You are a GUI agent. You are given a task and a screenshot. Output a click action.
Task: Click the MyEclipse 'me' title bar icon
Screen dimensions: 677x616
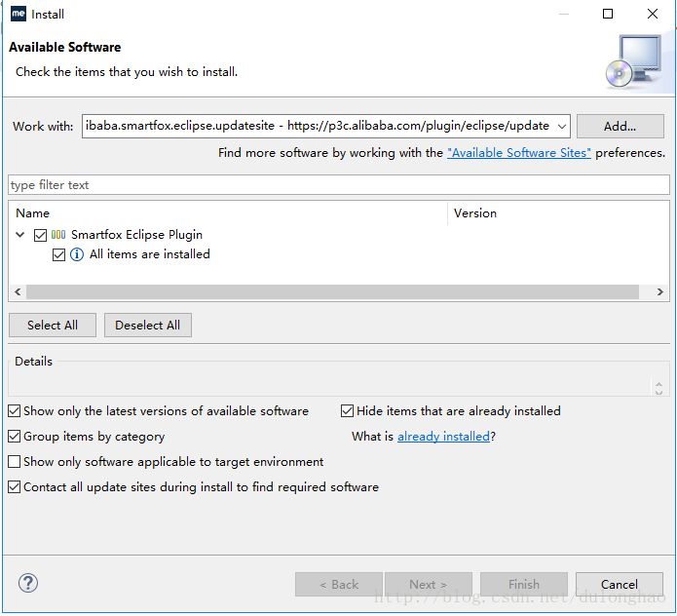(19, 14)
